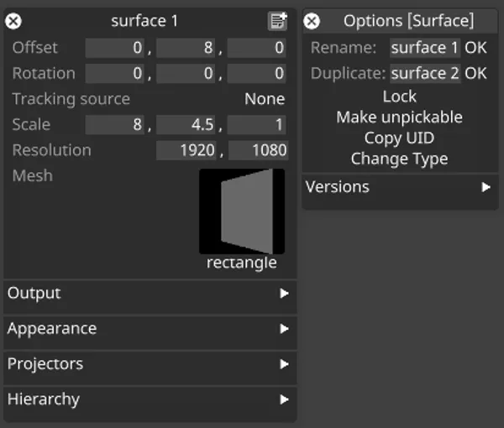Edit the Offset Z value field
Viewport: 504px width, 428px height.
click(256, 48)
